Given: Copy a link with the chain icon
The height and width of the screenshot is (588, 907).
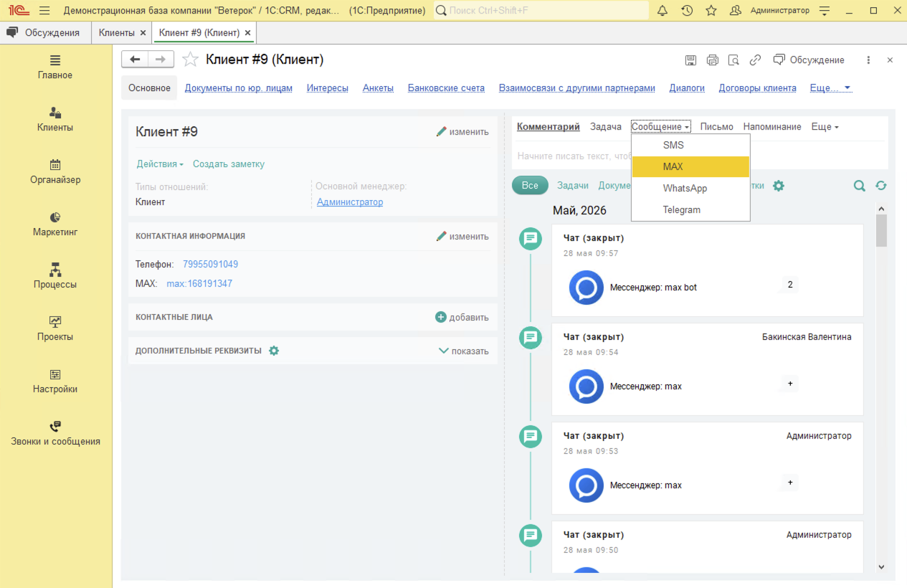Looking at the screenshot, I should pyautogui.click(x=755, y=60).
